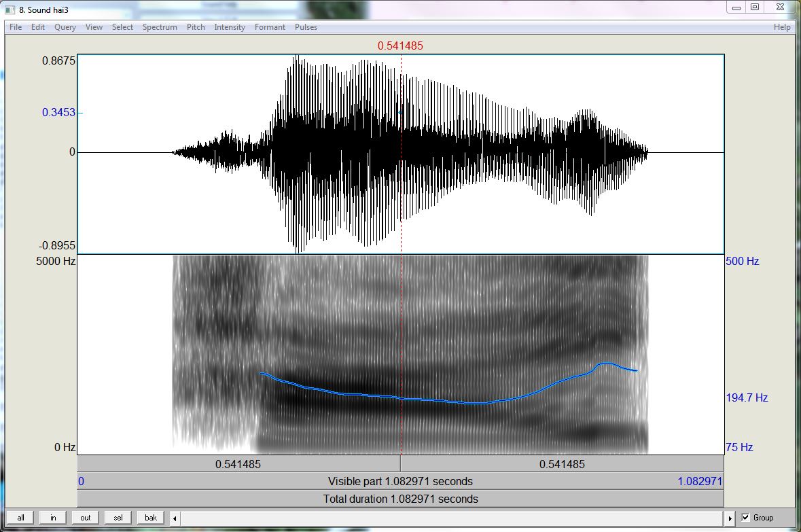This screenshot has height=532, width=801.
Task: Click the Praat window icon in title bar
Action: pyautogui.click(x=10, y=10)
